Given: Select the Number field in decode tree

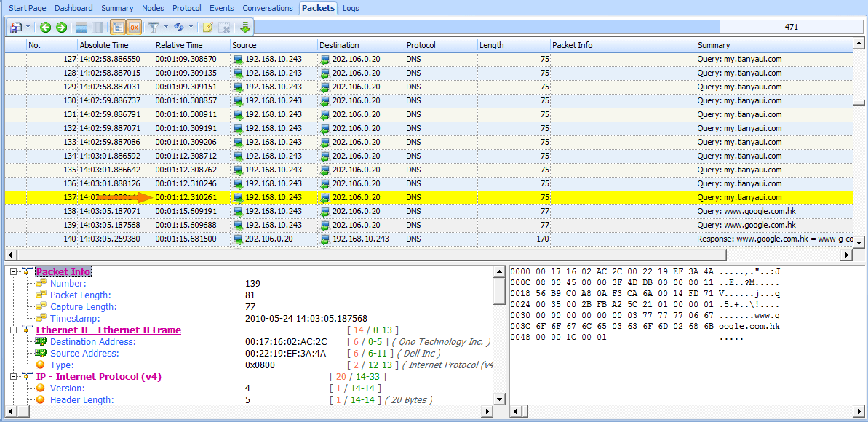Looking at the screenshot, I should click(x=68, y=284).
